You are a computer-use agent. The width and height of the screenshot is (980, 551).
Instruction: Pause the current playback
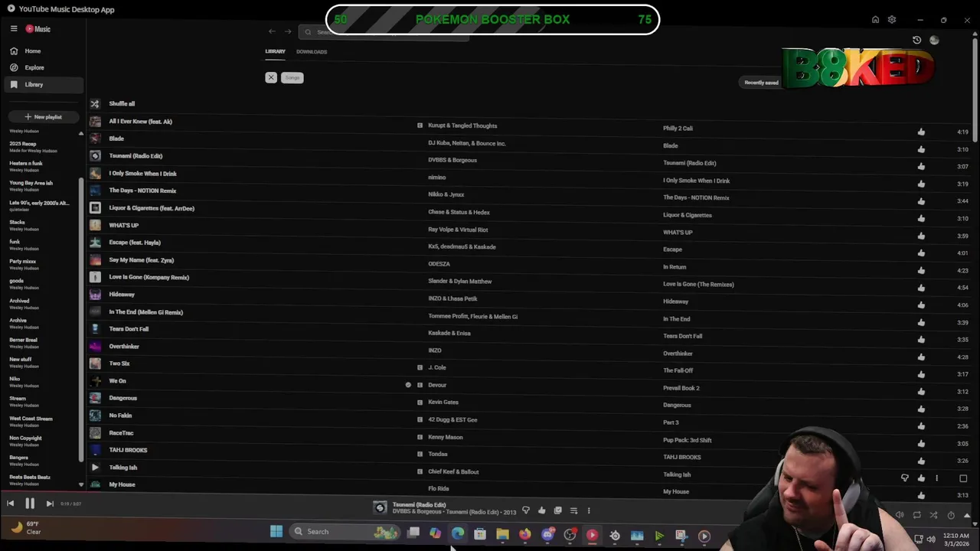pyautogui.click(x=30, y=504)
